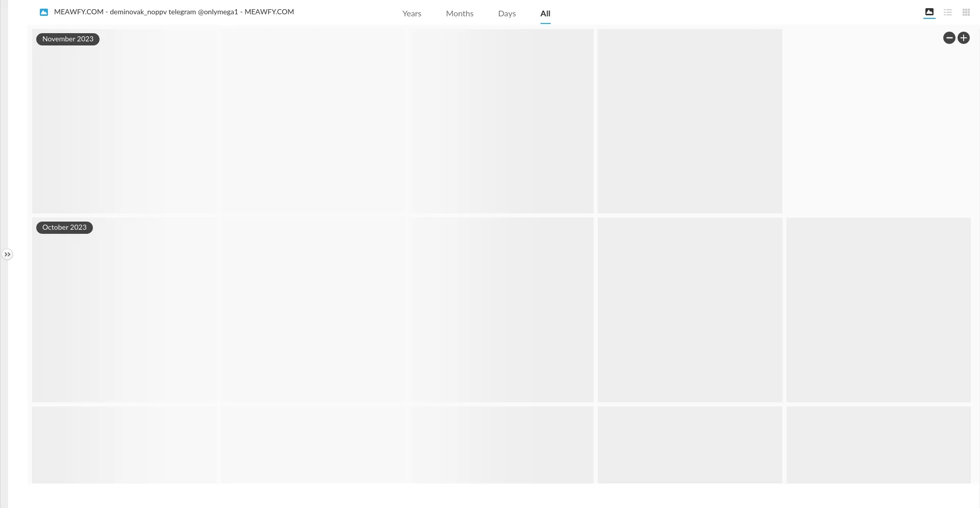This screenshot has width=980, height=508.
Task: Open the bottom-right thumbnail in the grid
Action: click(x=878, y=444)
